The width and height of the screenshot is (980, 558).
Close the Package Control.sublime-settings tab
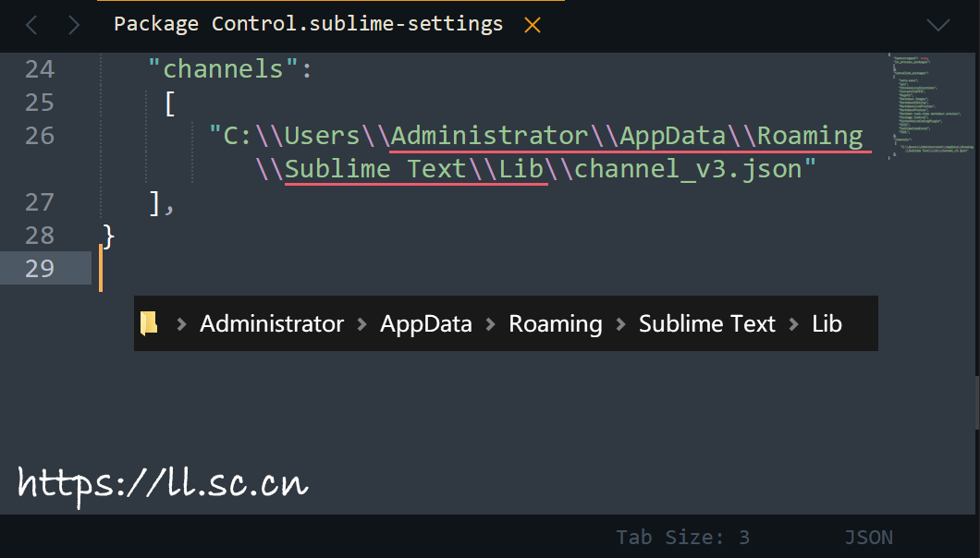[533, 25]
